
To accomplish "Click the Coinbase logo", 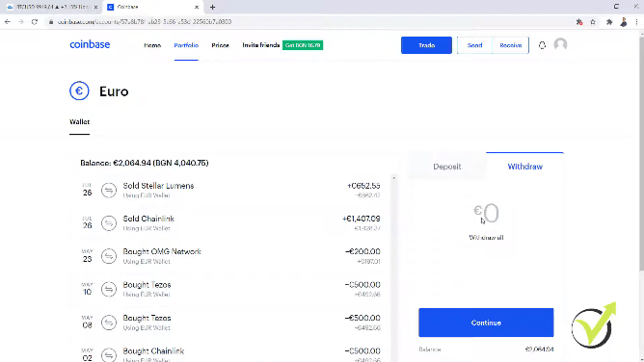I will [90, 44].
